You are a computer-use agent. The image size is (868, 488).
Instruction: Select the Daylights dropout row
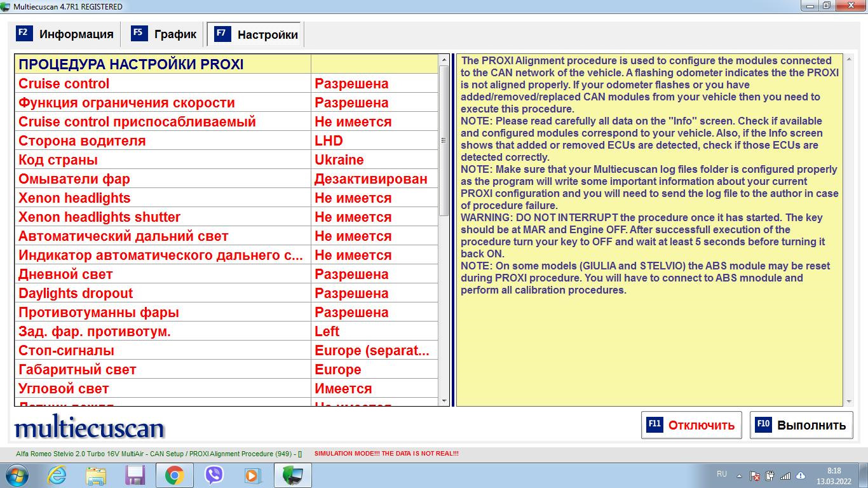pyautogui.click(x=227, y=293)
